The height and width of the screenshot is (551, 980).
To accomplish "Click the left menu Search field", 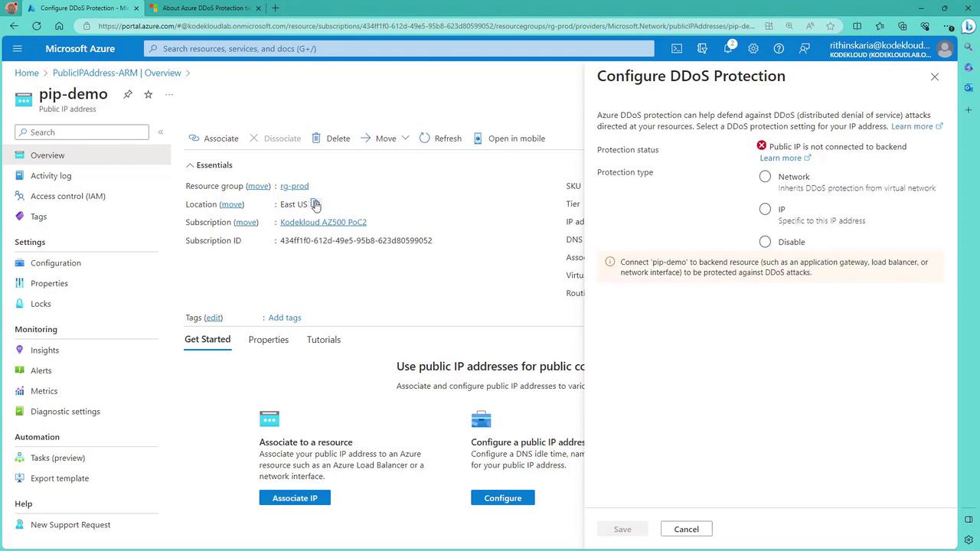I will coord(82,132).
